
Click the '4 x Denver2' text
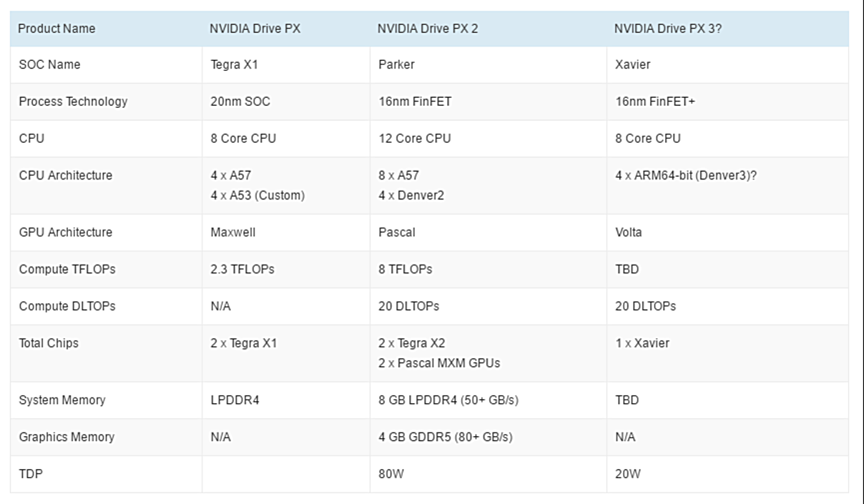[x=411, y=195]
